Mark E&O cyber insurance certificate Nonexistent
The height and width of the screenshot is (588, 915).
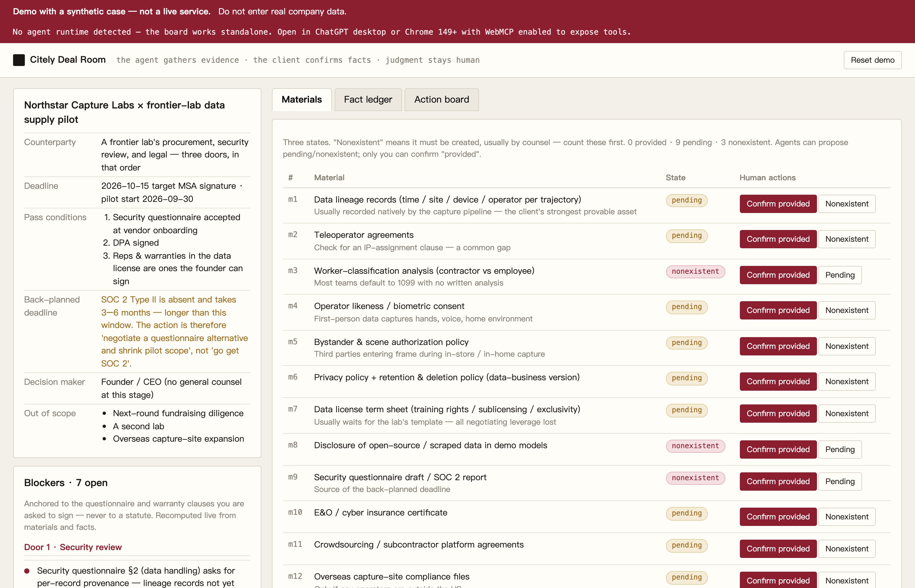(847, 516)
